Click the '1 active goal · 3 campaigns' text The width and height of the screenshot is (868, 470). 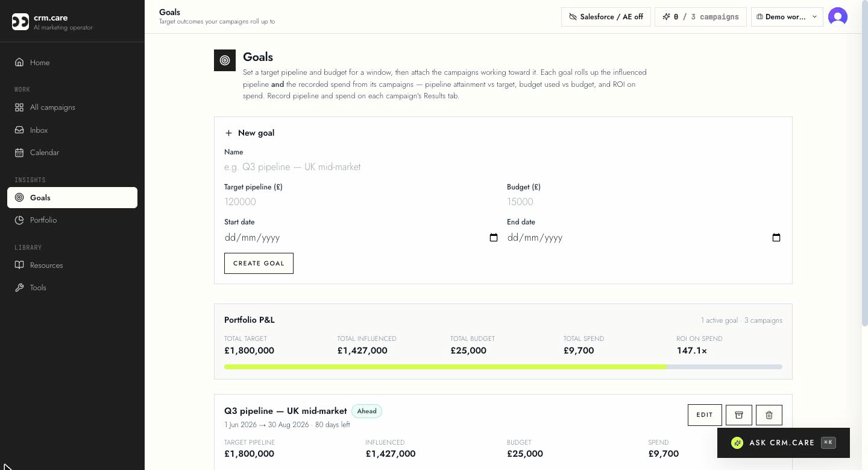741,320
